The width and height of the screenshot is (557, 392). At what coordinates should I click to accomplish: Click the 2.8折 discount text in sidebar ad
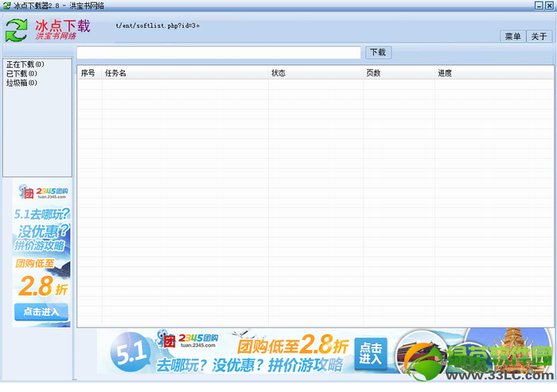(x=43, y=286)
